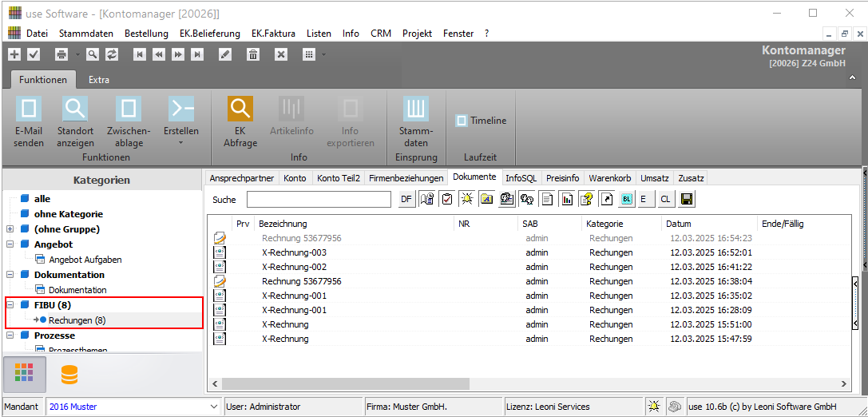Viewport: 868px width, 417px height.
Task: Expand the (ohne Gruppe) tree node
Action: coord(10,228)
